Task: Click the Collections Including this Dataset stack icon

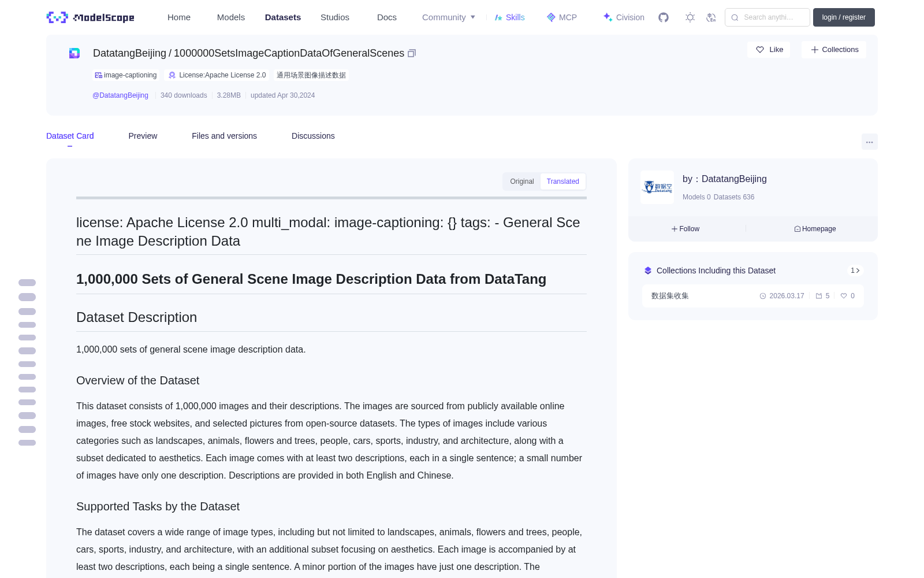Action: pos(648,271)
